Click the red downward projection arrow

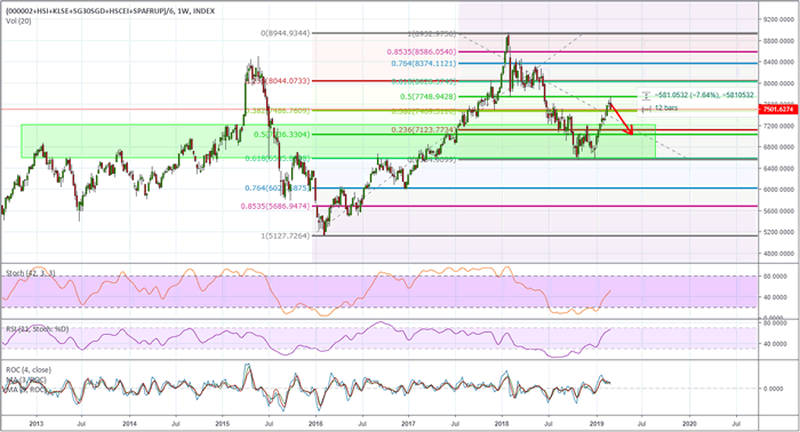pyautogui.click(x=621, y=117)
